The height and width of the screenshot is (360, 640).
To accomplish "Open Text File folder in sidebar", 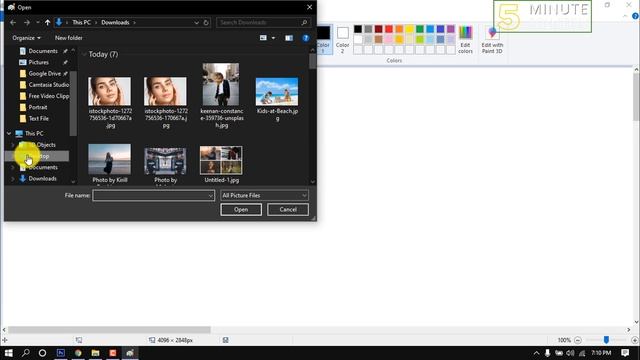I will point(38,118).
